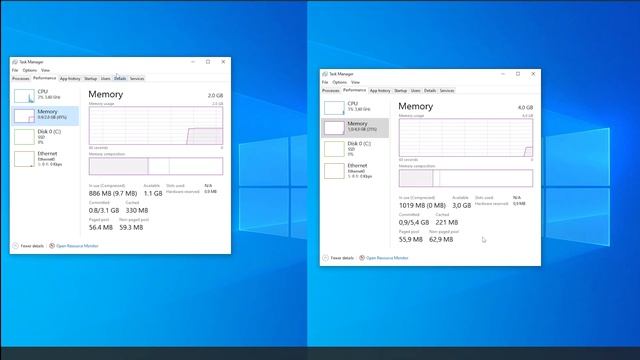Open Startup tab in left window
640x360 pixels.
91,78
